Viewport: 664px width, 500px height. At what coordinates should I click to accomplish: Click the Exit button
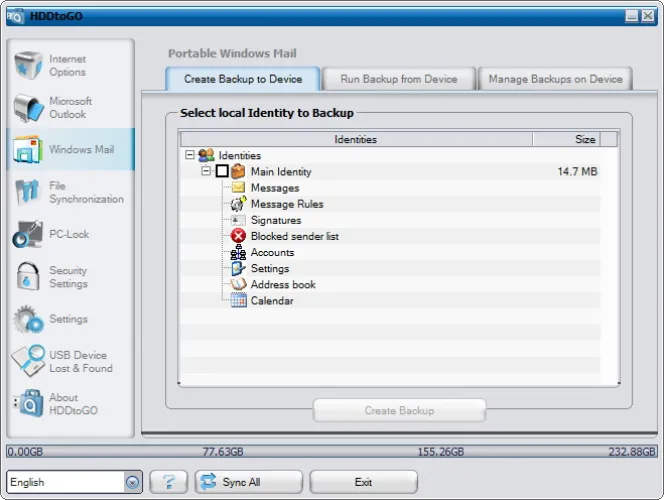click(x=363, y=482)
